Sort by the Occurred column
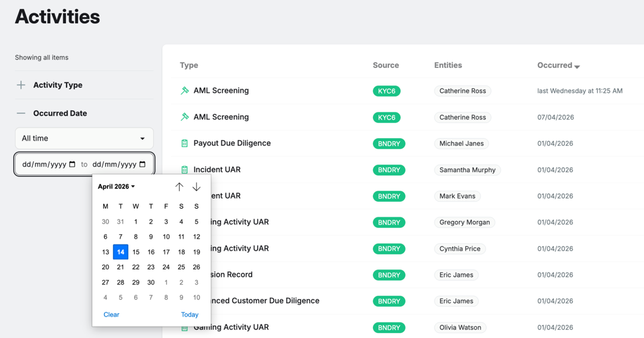The height and width of the screenshot is (338, 644). tap(558, 65)
